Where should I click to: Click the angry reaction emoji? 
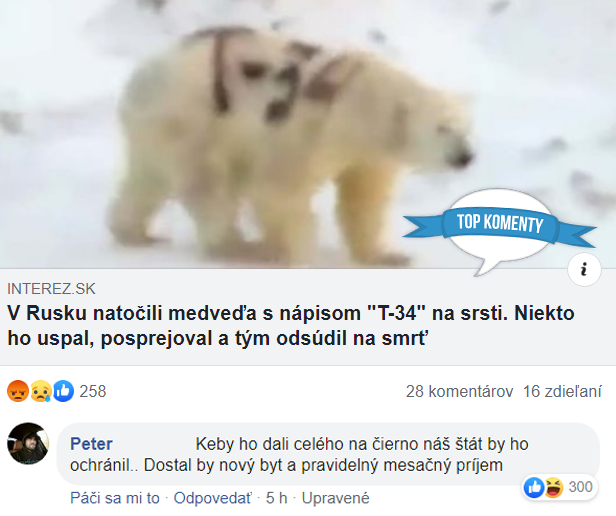(18, 391)
